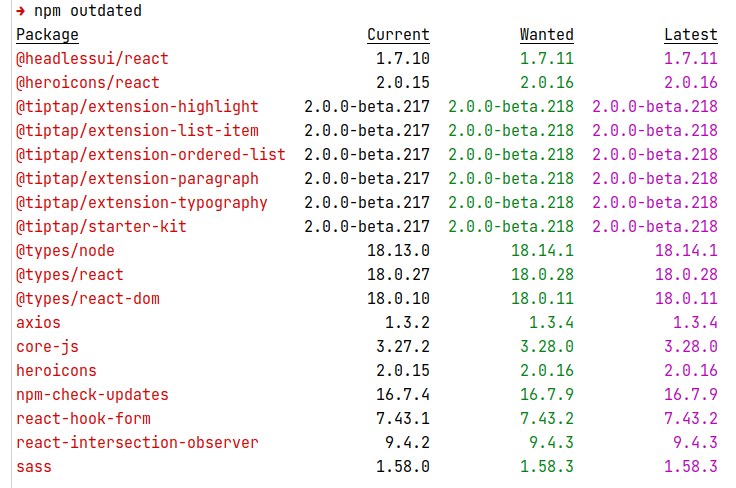Click the Package column header
Viewport: 736px width, 488px height.
coord(47,35)
